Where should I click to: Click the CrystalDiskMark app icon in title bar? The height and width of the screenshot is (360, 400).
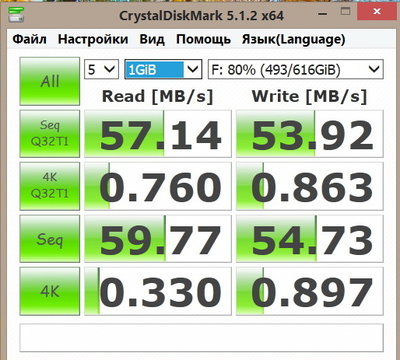coord(16,15)
